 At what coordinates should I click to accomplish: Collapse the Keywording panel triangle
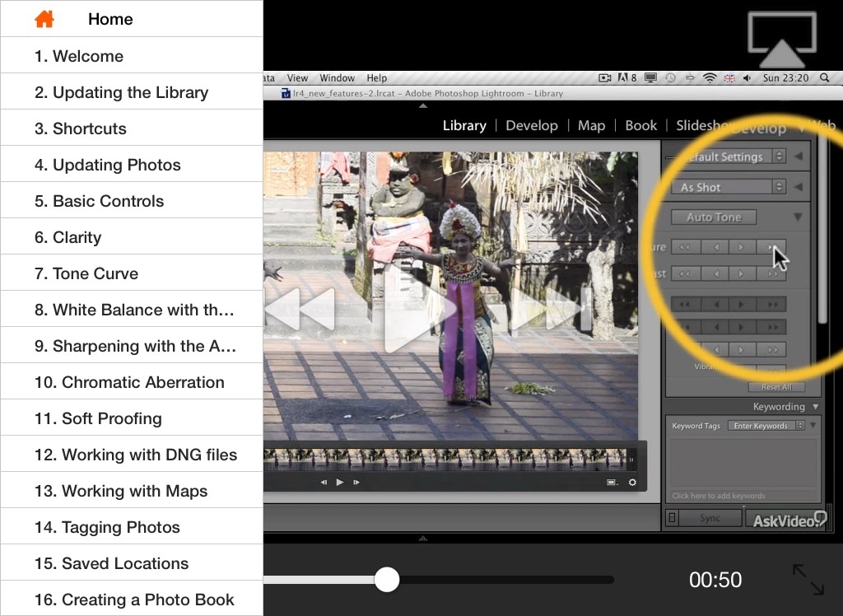coord(816,407)
